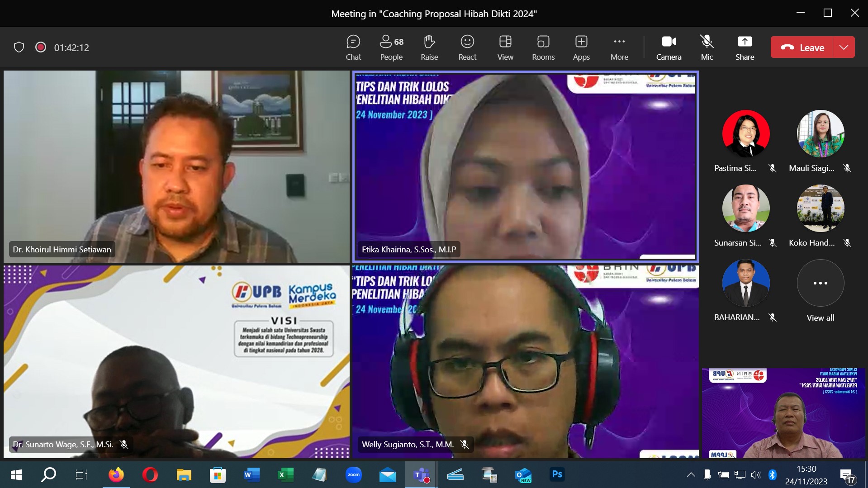Unmute Sunarsan Si... in participants panel
The width and height of the screenshot is (868, 488).
(x=773, y=243)
